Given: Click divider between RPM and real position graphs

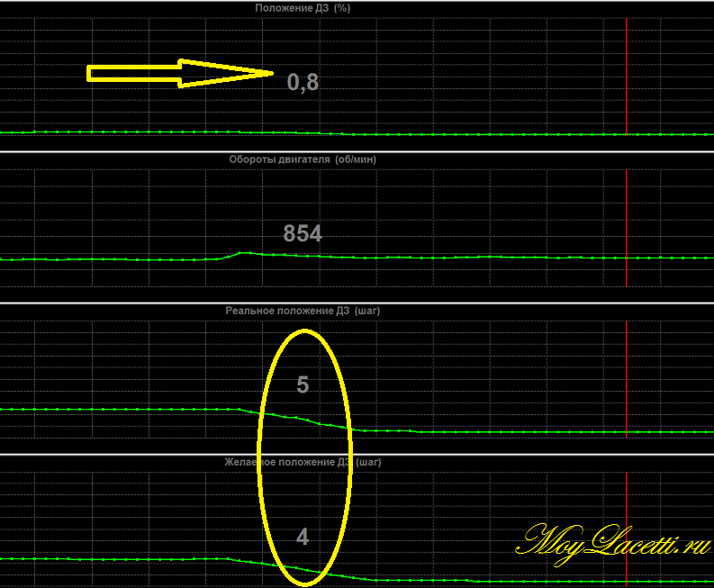Looking at the screenshot, I should [357, 303].
